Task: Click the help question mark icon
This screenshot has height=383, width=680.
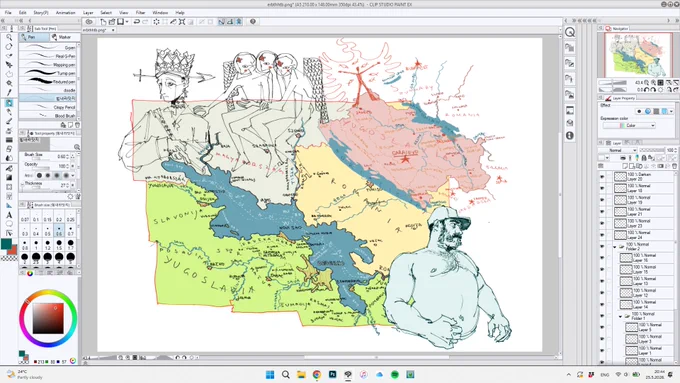Action: pyautogui.click(x=252, y=22)
